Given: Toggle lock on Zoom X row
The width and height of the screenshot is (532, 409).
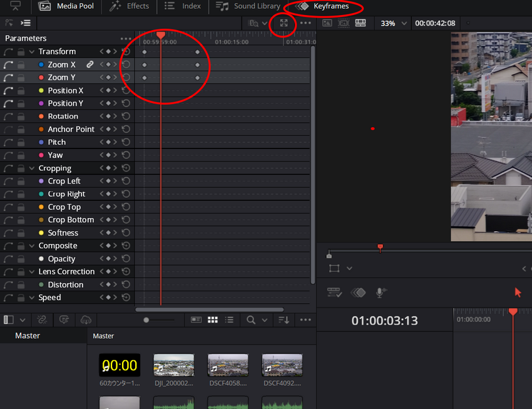Looking at the screenshot, I should 21,65.
